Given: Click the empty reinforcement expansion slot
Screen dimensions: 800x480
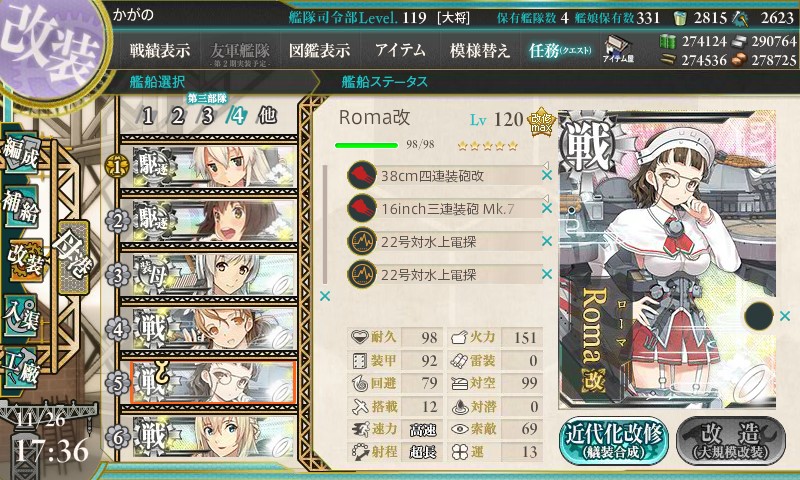Looking at the screenshot, I should click(x=759, y=316).
